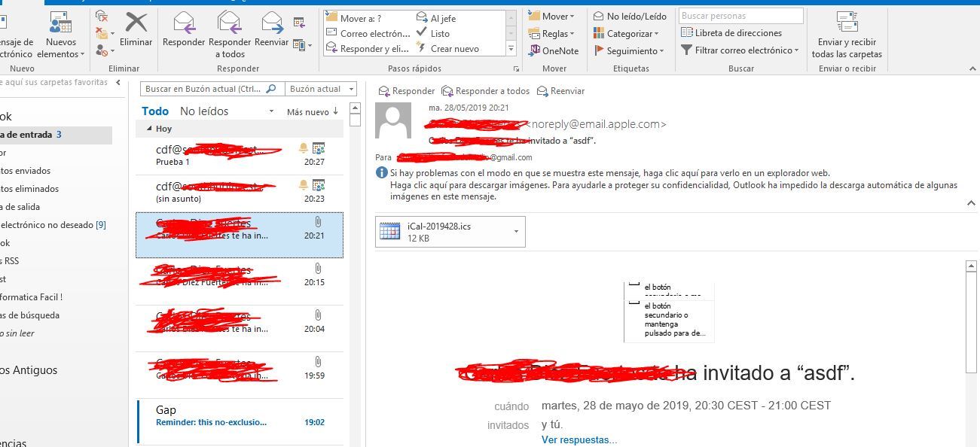Click attachment paperclip on the 20:15 message
Viewport: 980px width, 447px height.
(318, 269)
